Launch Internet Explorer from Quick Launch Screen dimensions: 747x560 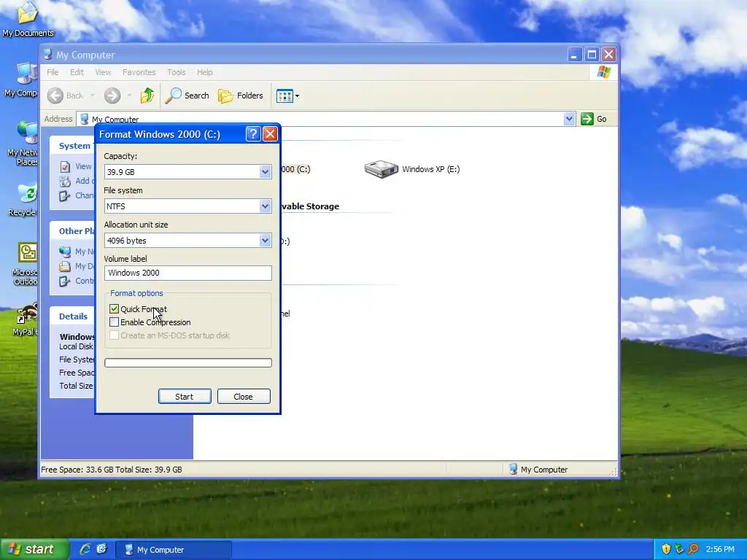[85, 550]
